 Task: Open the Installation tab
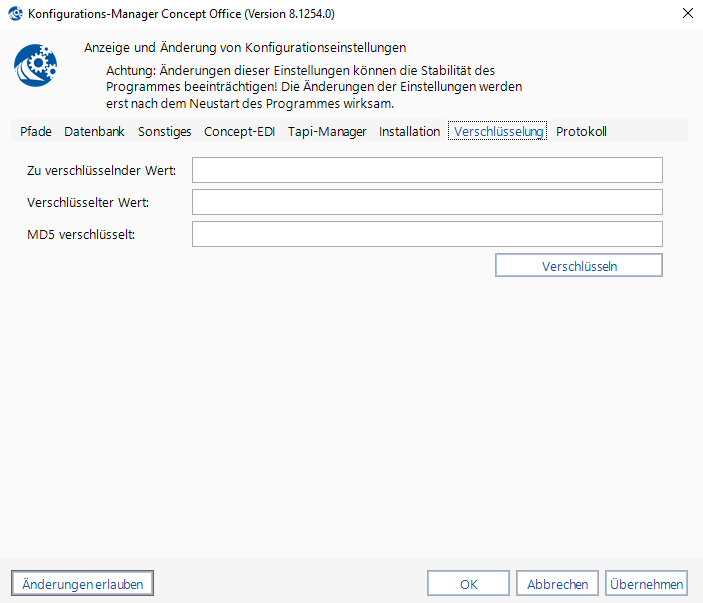click(409, 131)
